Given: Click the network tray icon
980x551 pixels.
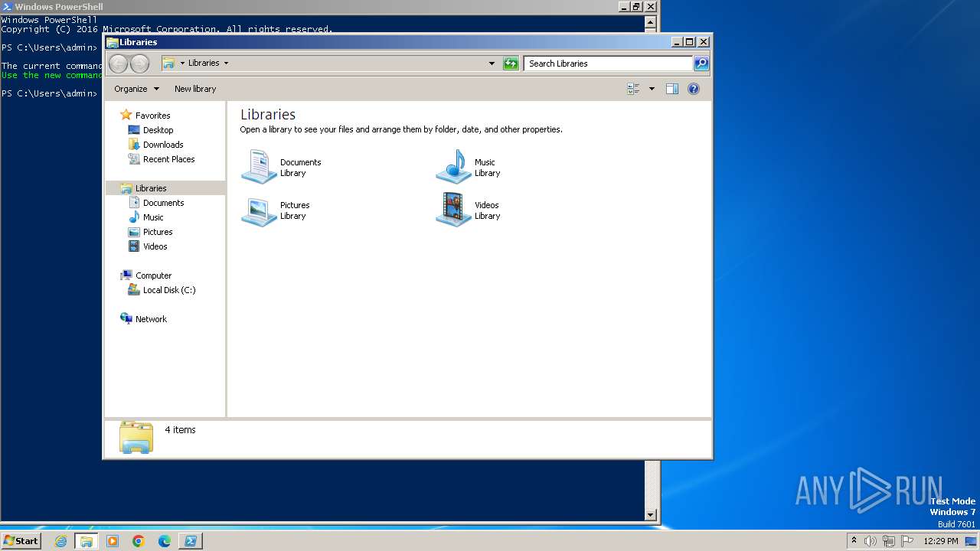Looking at the screenshot, I should [889, 541].
